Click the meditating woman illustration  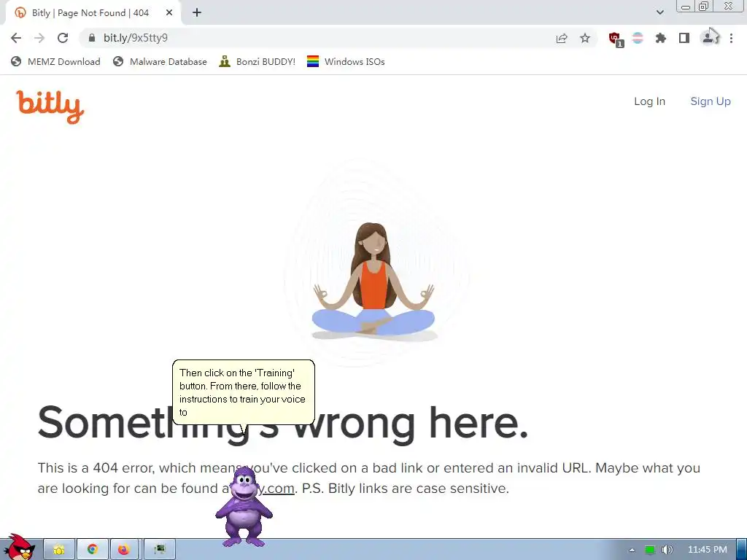click(374, 281)
